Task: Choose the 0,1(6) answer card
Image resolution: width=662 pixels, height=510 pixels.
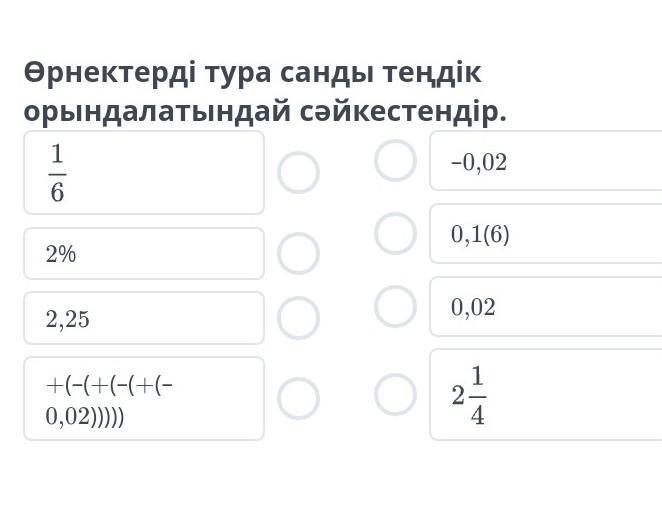Action: click(x=546, y=234)
